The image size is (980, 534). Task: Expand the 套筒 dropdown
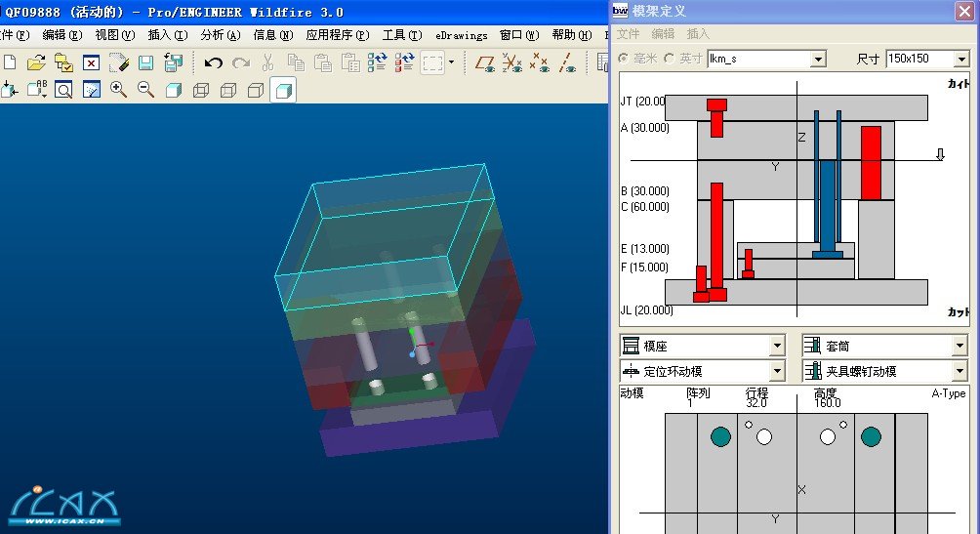[x=960, y=346]
